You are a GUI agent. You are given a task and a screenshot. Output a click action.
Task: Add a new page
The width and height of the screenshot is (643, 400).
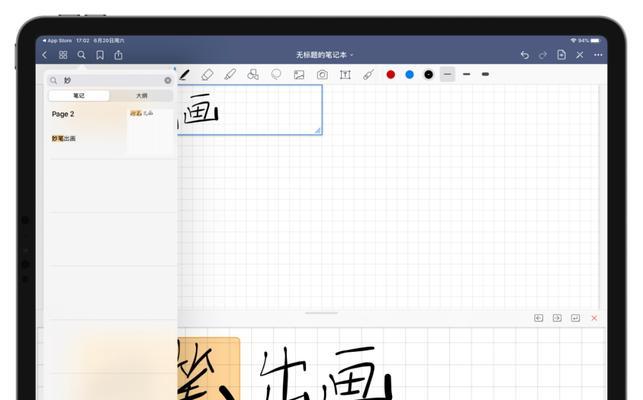[x=561, y=55]
